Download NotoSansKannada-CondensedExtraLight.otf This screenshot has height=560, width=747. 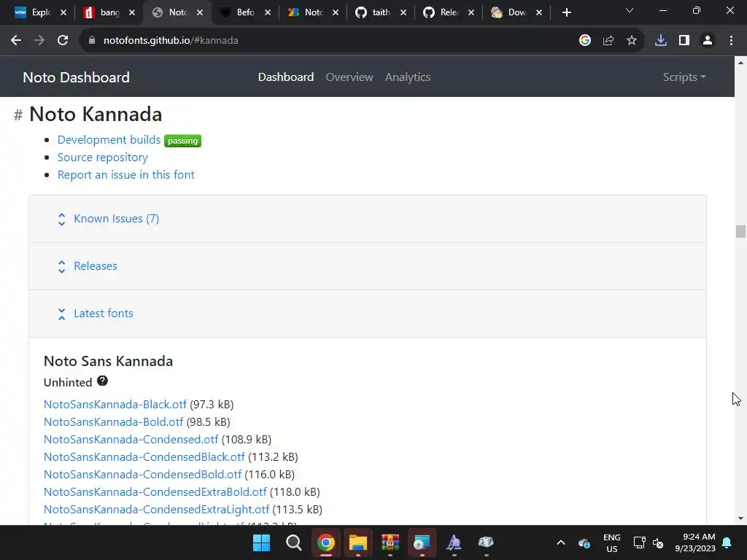156,510
